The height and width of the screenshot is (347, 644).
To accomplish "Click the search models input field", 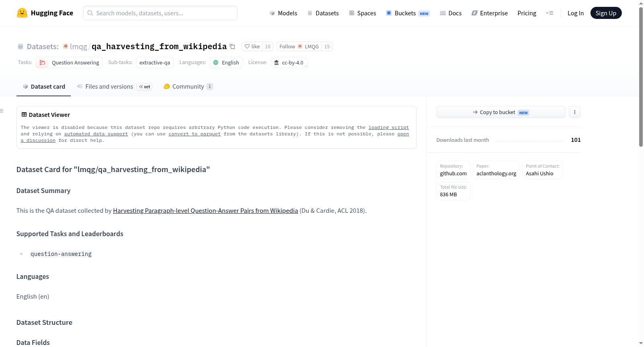I will point(160,13).
